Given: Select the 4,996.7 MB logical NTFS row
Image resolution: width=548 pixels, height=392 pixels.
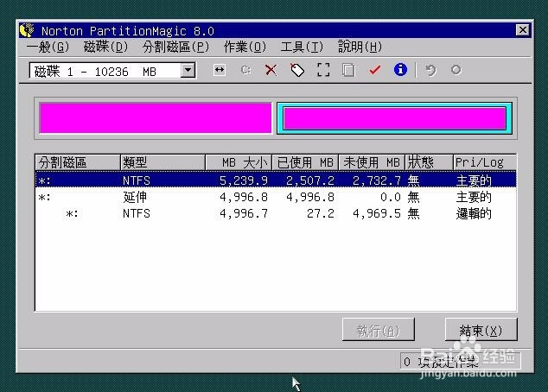Looking at the screenshot, I should click(276, 213).
